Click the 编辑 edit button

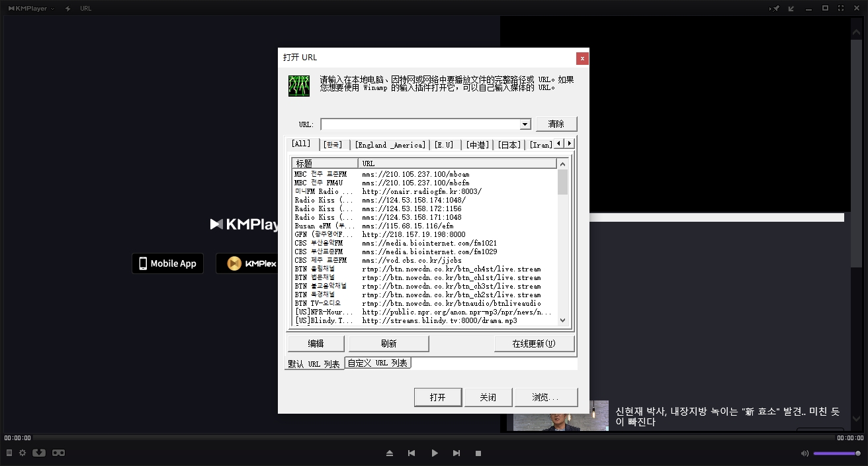316,344
